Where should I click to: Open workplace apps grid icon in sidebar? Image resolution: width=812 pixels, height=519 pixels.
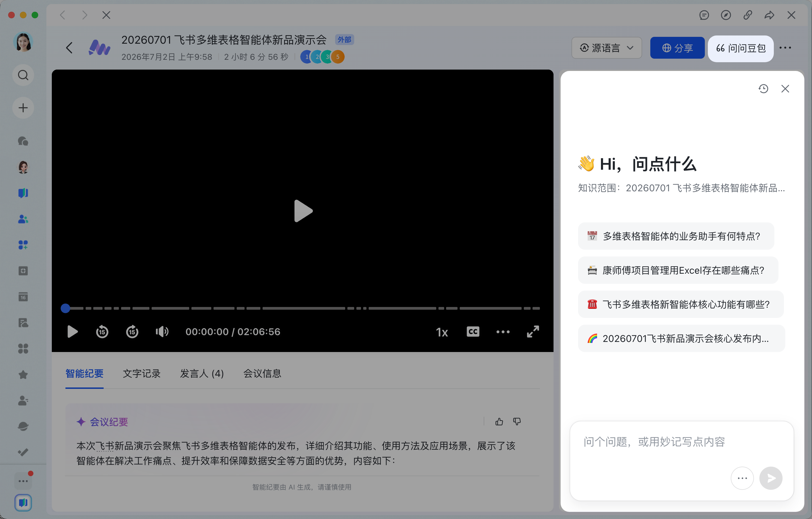pos(23,348)
